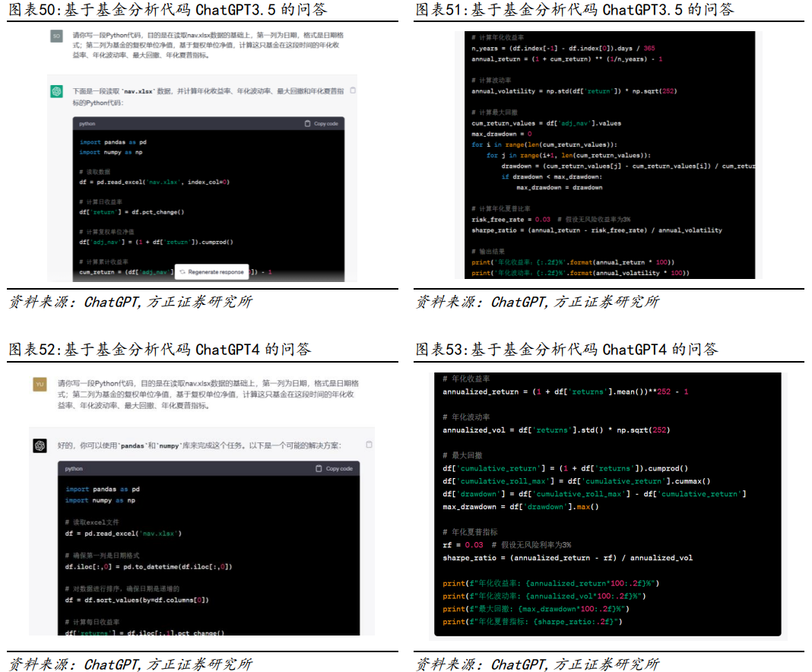Click the user prompt text in figure 50
Screen dimensions: 812x672
(x=208, y=45)
